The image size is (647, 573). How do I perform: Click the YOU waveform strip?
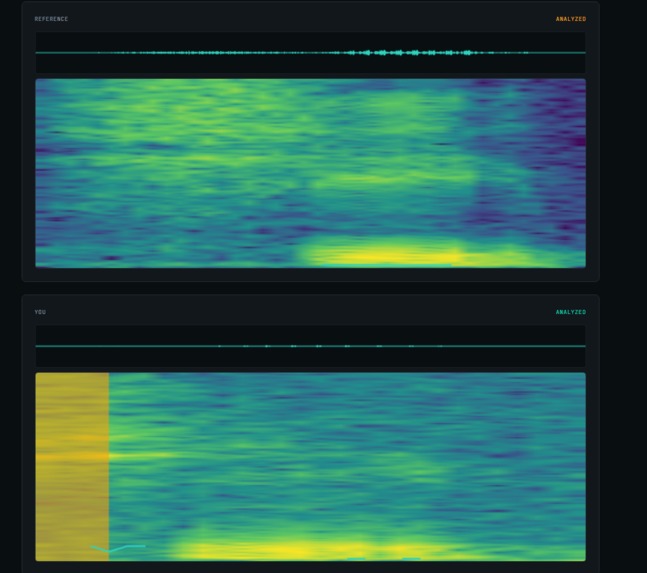[310, 346]
